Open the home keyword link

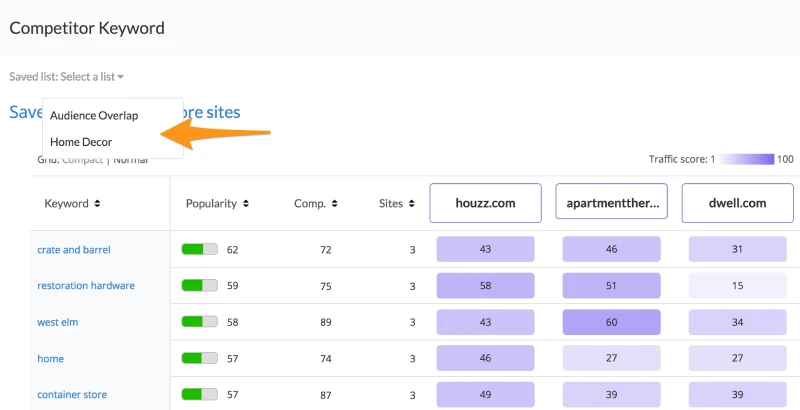click(x=51, y=358)
